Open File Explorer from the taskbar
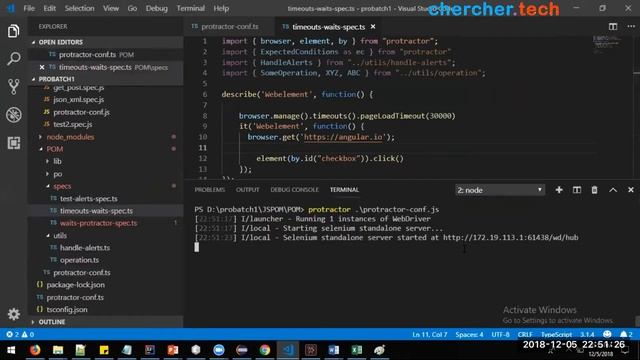Screen dimensions: 640x360 58,350
